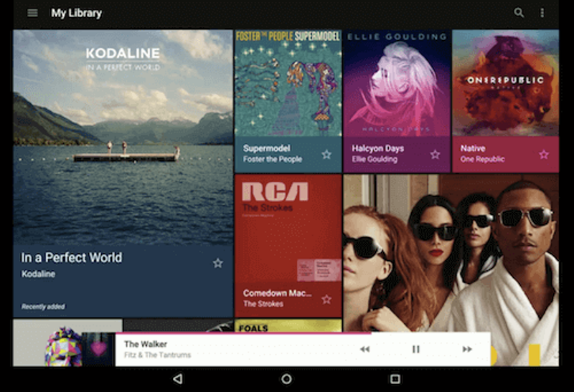Open The Strokes RCA album cover
The image size is (574, 392).
[x=288, y=228]
